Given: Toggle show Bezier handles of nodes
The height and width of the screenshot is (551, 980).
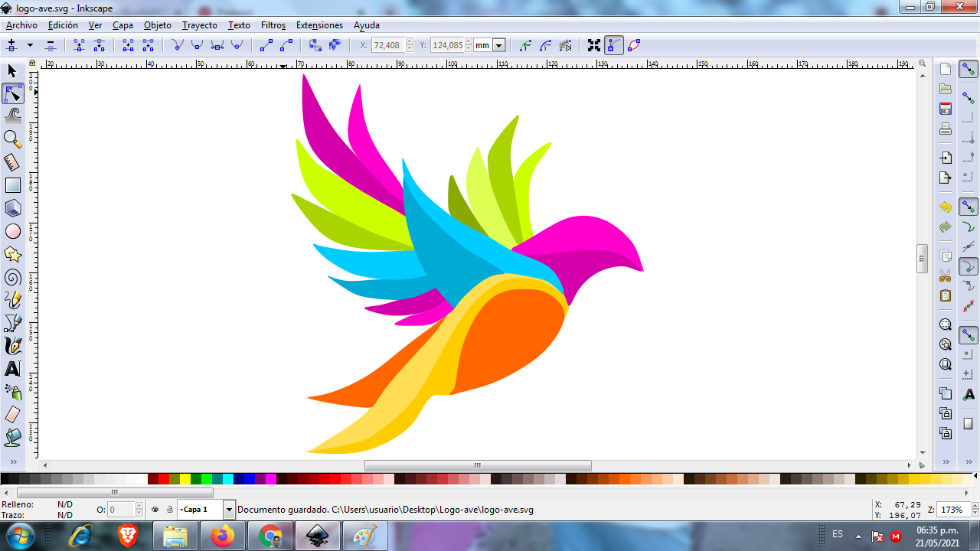Looking at the screenshot, I should pyautogui.click(x=614, y=45).
